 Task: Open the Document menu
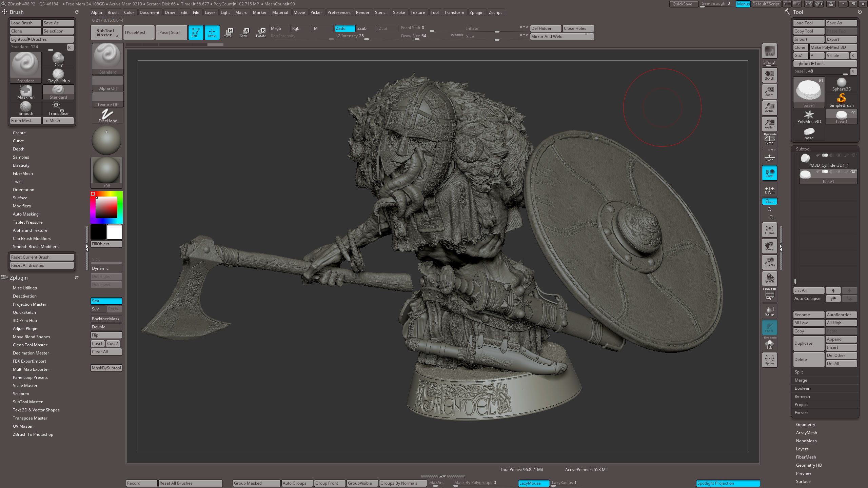(149, 13)
